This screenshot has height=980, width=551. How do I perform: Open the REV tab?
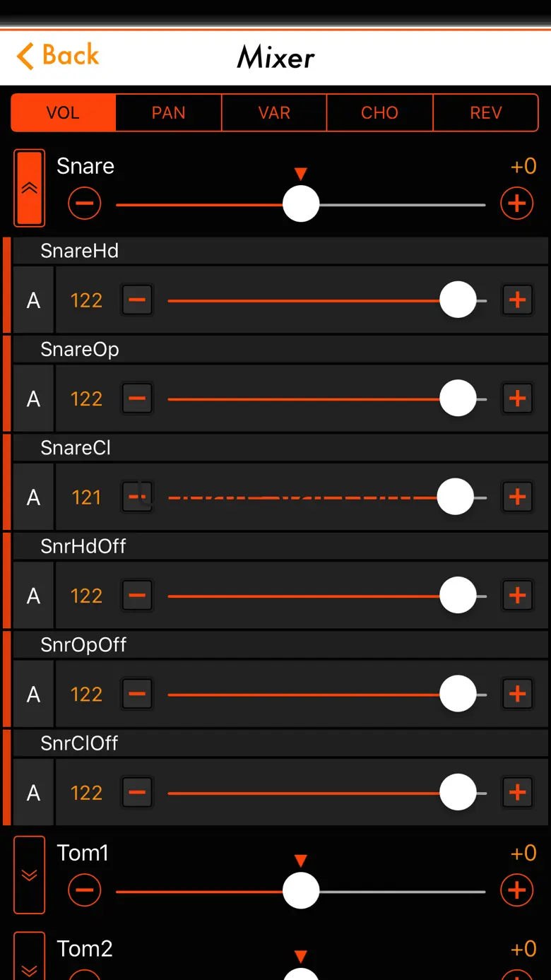coord(485,113)
